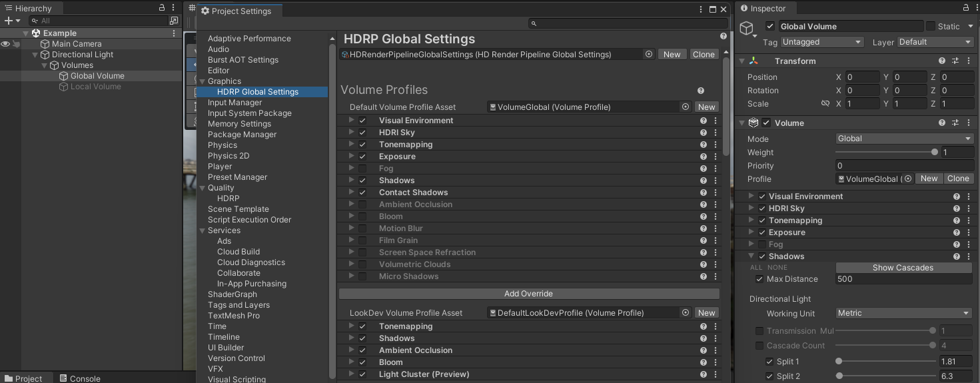Click the Add Override button
Viewport: 980px width, 383px height.
pos(529,294)
